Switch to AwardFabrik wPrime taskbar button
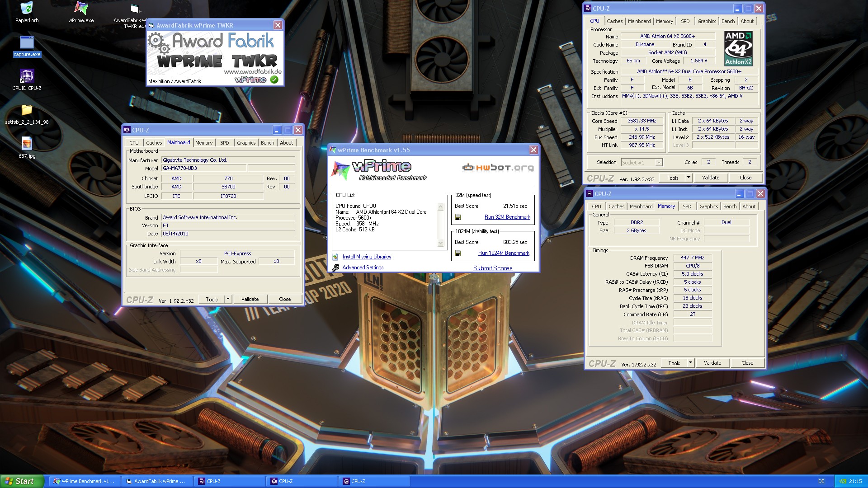868x488 pixels. (157, 481)
